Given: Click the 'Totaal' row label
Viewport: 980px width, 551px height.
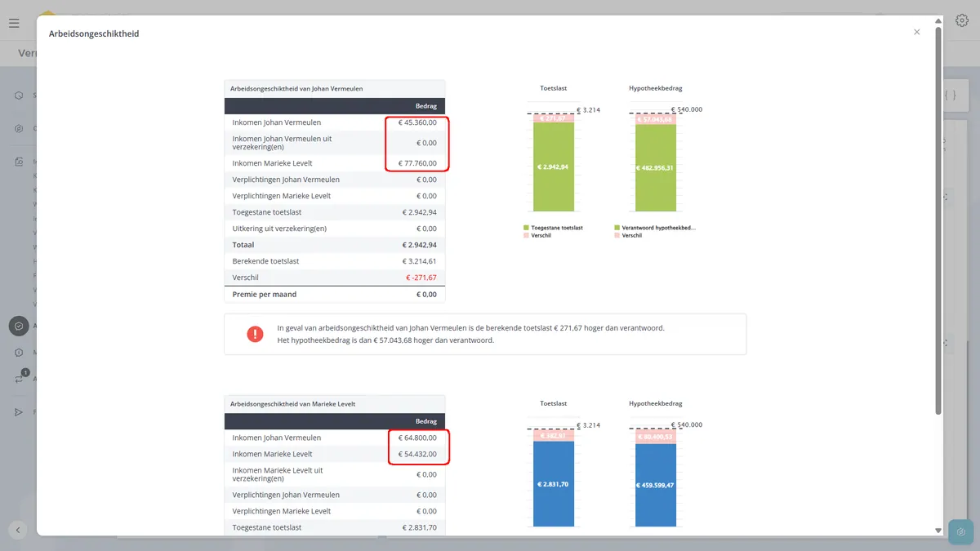Looking at the screenshot, I should pyautogui.click(x=243, y=245).
